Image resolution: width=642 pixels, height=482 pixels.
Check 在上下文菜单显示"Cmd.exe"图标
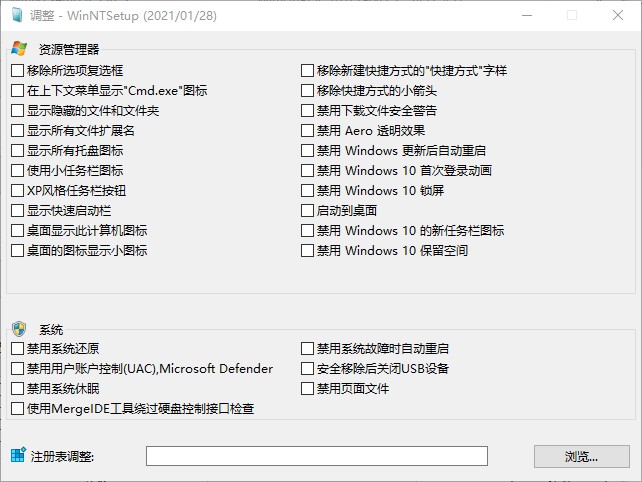17,91
